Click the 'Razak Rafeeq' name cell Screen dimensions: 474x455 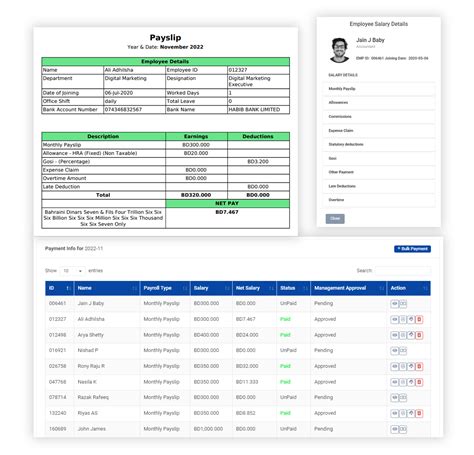[x=93, y=397]
